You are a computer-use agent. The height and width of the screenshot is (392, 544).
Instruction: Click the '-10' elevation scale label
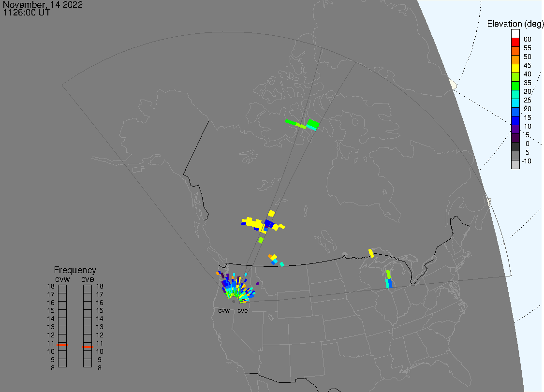pyautogui.click(x=527, y=161)
